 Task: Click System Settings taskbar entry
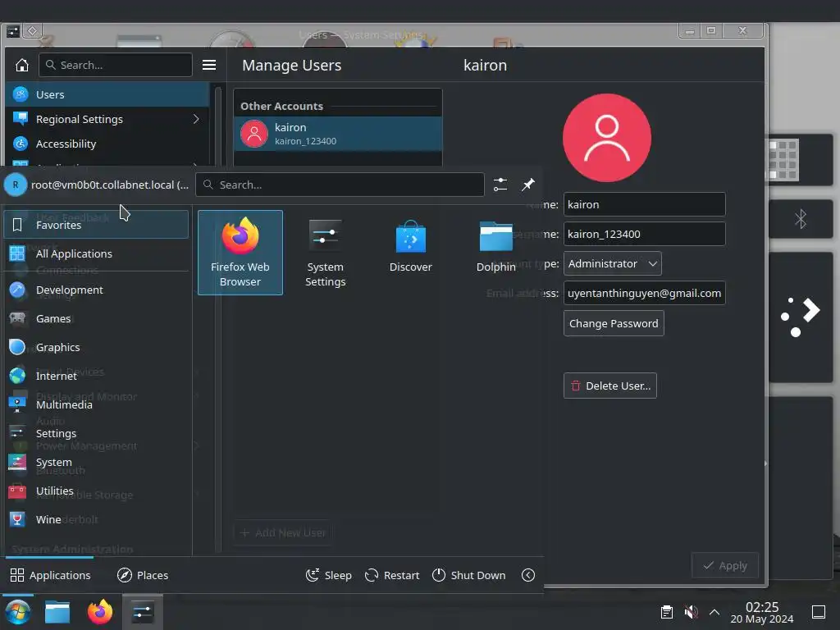(143, 612)
